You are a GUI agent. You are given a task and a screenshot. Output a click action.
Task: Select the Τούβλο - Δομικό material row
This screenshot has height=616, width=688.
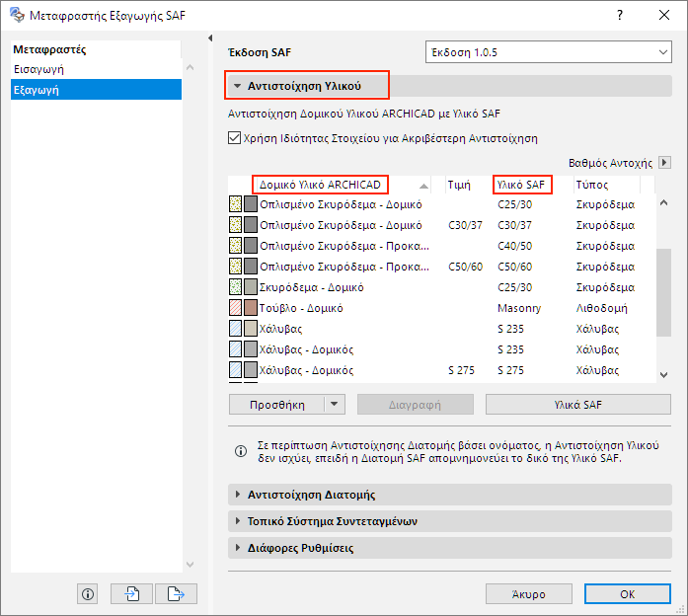click(441, 308)
